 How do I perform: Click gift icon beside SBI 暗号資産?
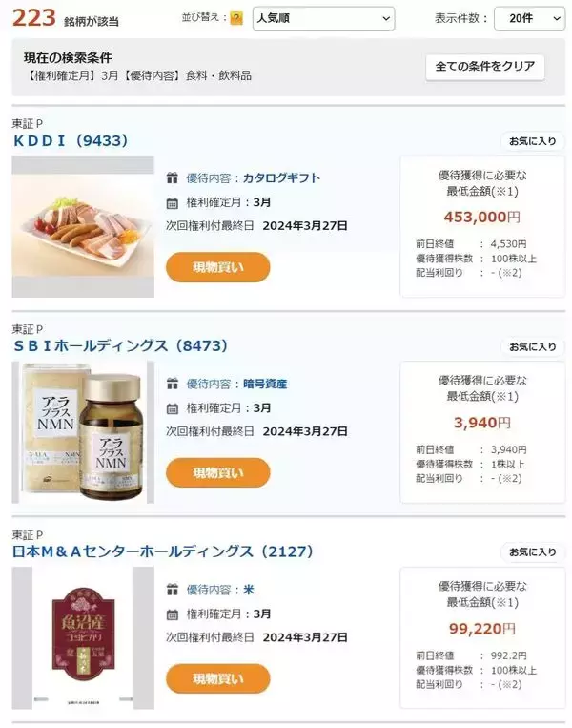pos(173,384)
